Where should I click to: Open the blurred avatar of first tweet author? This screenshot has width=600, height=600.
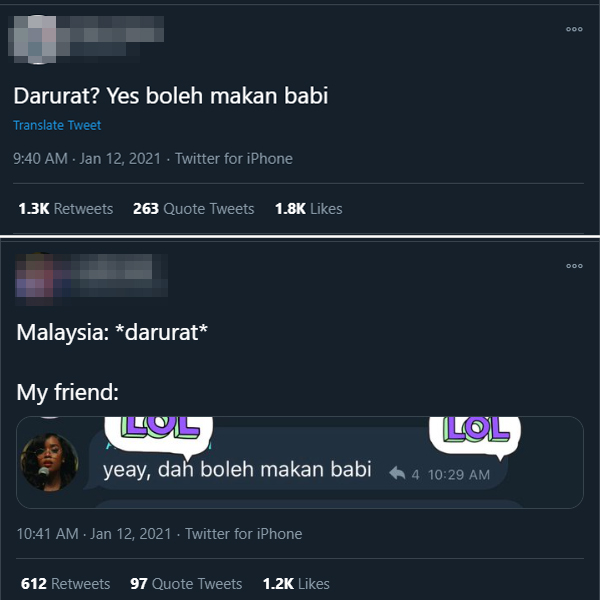pos(36,39)
